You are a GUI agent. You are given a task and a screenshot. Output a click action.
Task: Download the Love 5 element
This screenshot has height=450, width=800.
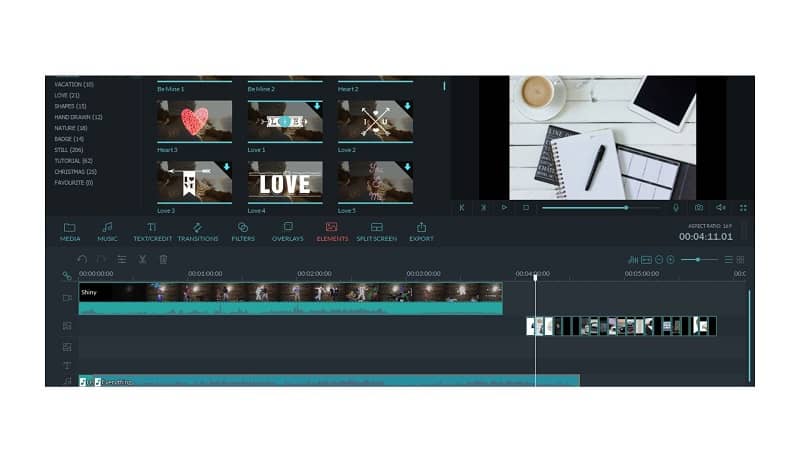(408, 167)
